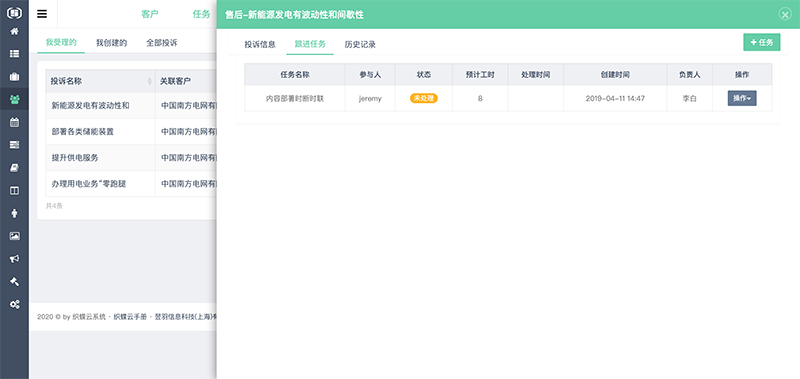Open complaint 部署各类储能装置
The width and height of the screenshot is (800, 379).
pos(83,132)
